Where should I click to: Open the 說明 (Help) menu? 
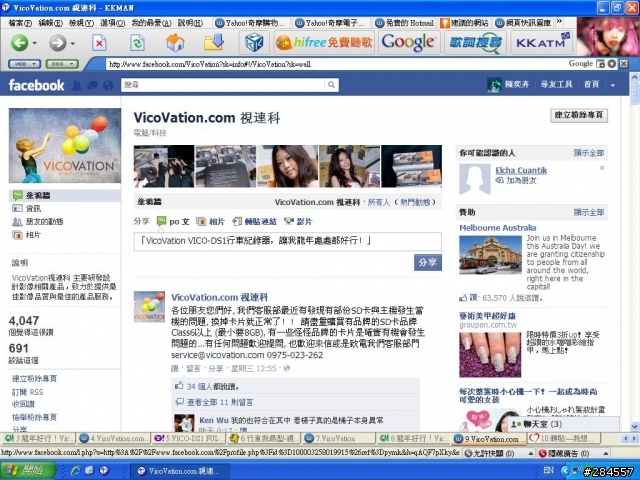pos(190,23)
